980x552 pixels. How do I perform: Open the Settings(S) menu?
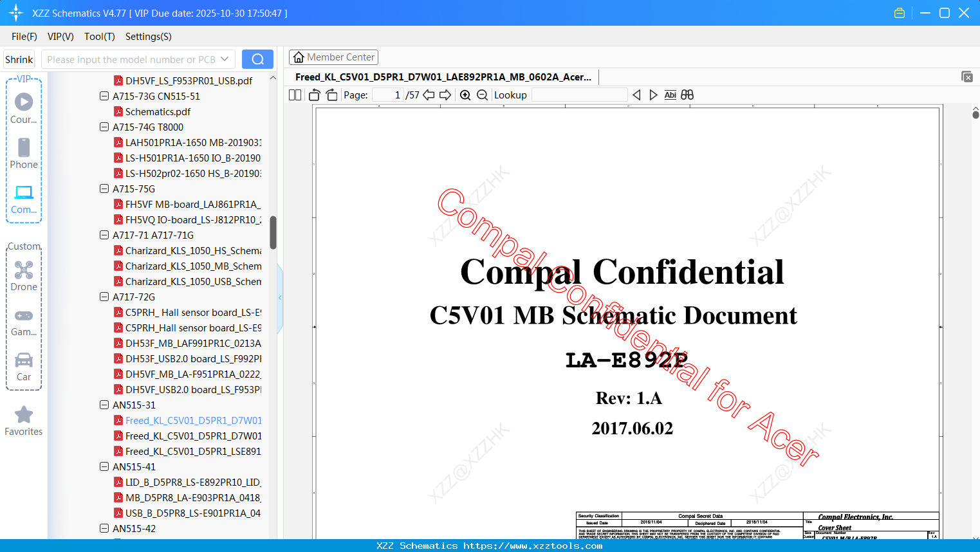pos(149,37)
